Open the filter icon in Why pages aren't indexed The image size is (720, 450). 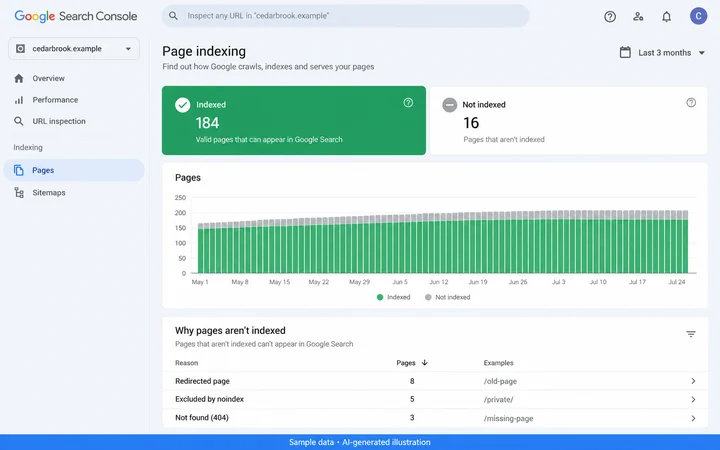click(x=691, y=334)
